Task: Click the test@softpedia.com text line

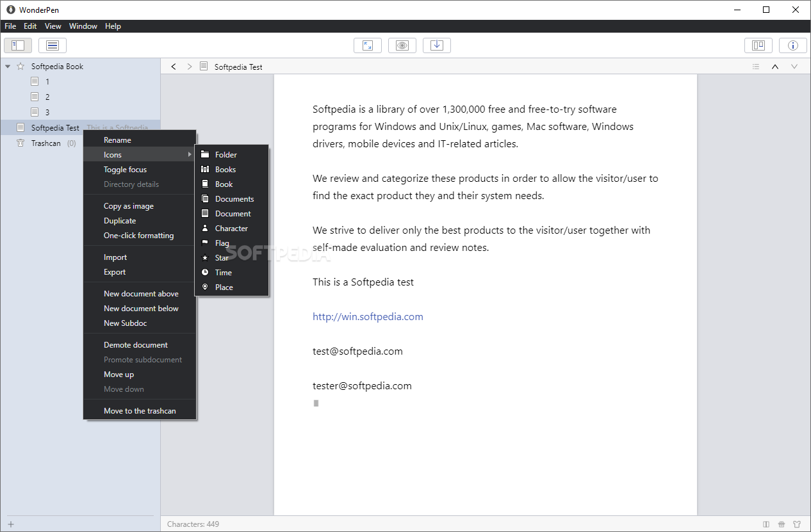Action: (x=357, y=351)
